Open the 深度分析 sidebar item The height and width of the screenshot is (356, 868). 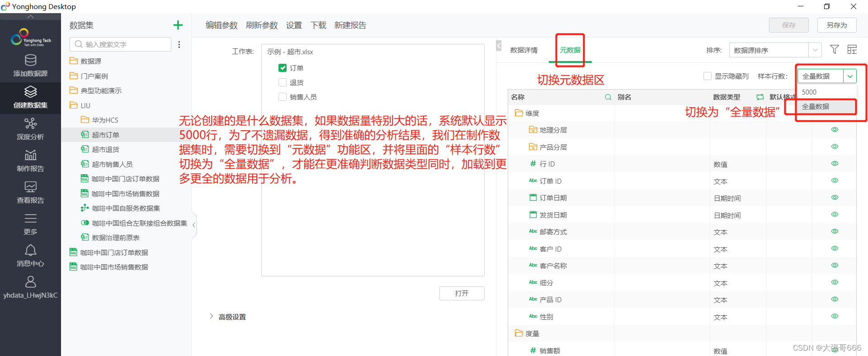[x=30, y=129]
